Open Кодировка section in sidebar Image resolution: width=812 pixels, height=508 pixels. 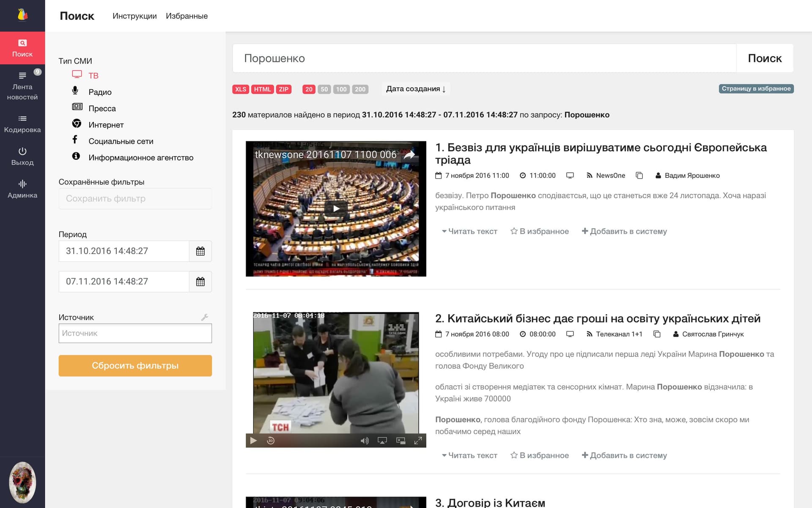pyautogui.click(x=22, y=124)
